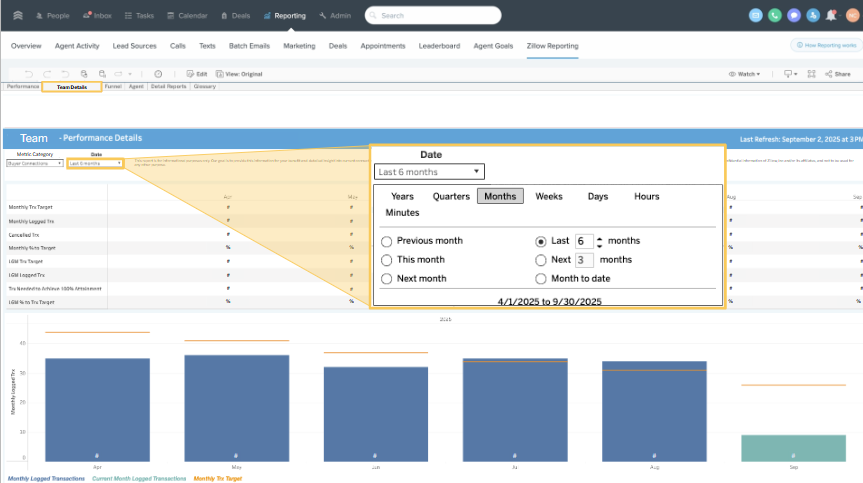Viewport: 863px width, 483px height.
Task: Open the email icon in the top bar
Action: [x=755, y=16]
